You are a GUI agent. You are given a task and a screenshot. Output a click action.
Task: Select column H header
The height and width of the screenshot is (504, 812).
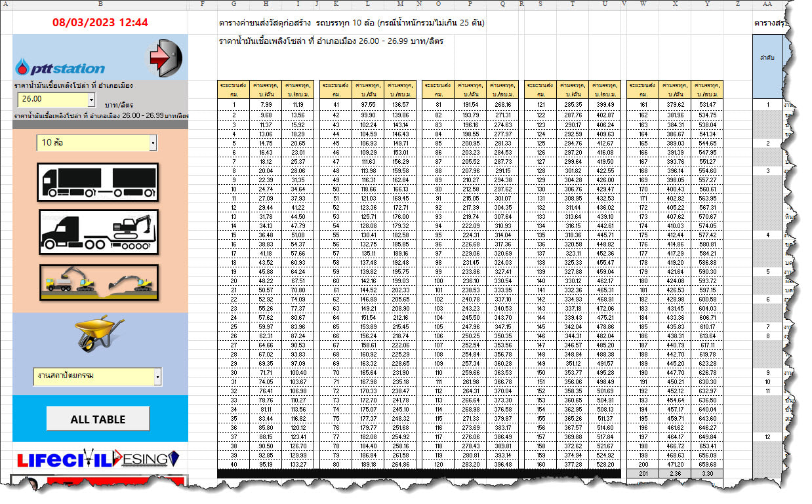(x=266, y=5)
